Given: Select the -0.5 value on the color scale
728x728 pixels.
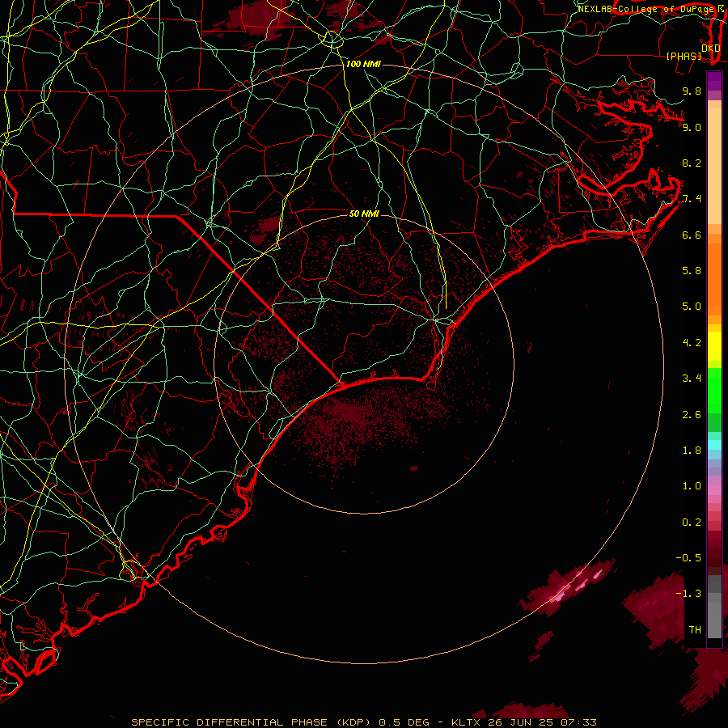Looking at the screenshot, I should tap(688, 558).
